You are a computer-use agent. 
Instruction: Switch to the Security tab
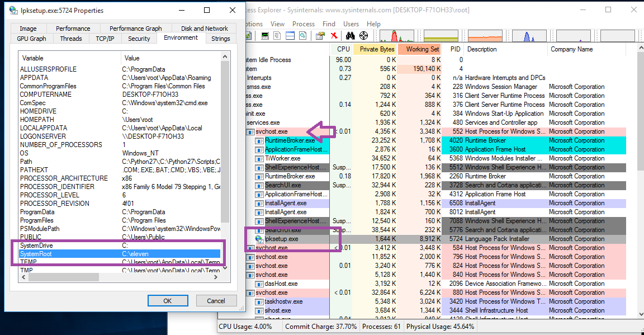(x=139, y=39)
